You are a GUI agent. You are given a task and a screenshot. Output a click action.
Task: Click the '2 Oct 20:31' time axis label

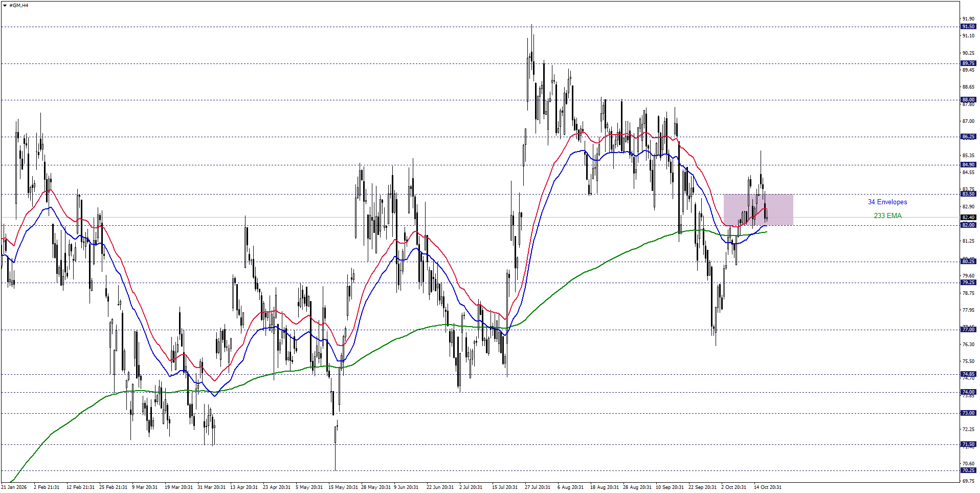click(733, 487)
